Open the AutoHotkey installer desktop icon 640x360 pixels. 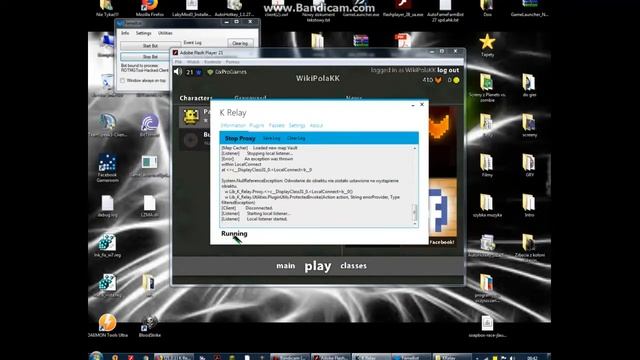(234, 8)
